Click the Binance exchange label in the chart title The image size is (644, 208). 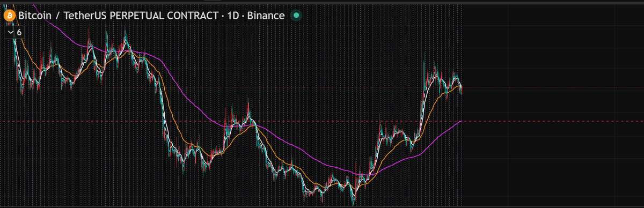pos(266,16)
